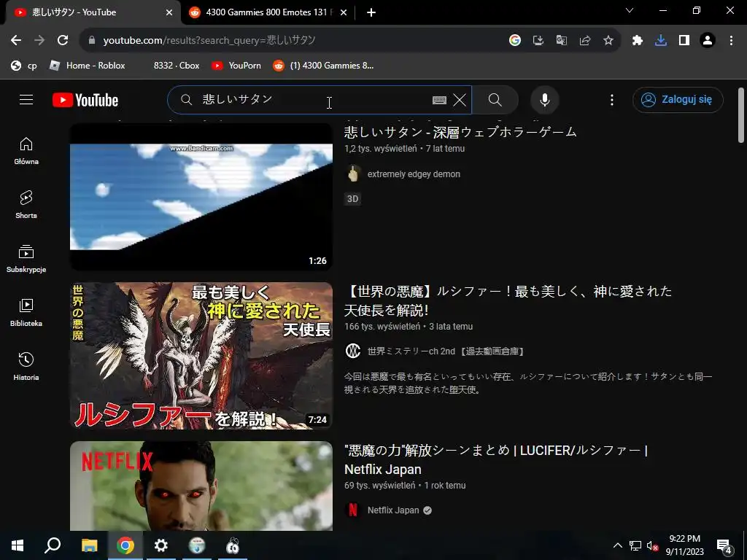
Task: Click 世界ミステリーch channel avatar
Action: [x=352, y=351]
